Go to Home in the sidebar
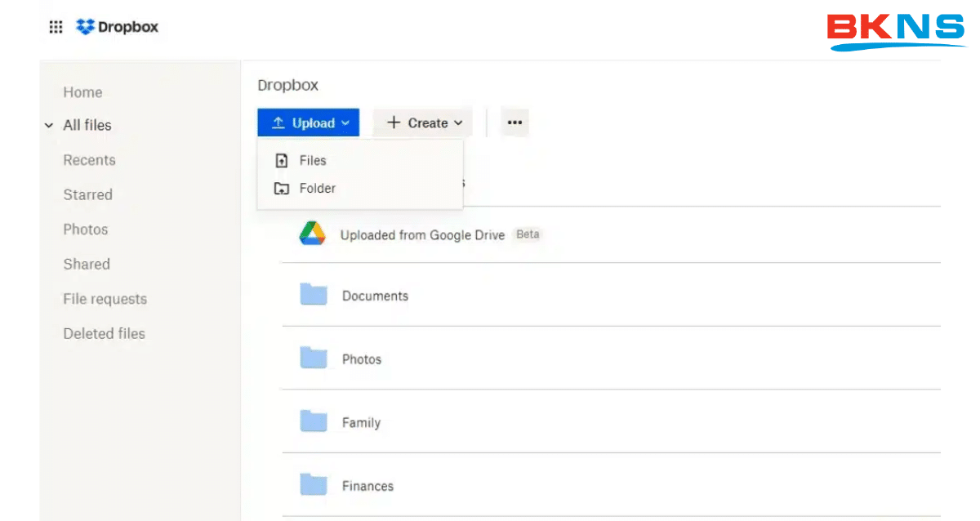Screen dimensions: 980x521 coord(82,92)
